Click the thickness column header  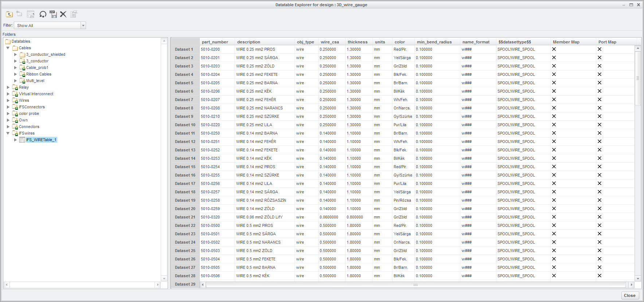(359, 42)
